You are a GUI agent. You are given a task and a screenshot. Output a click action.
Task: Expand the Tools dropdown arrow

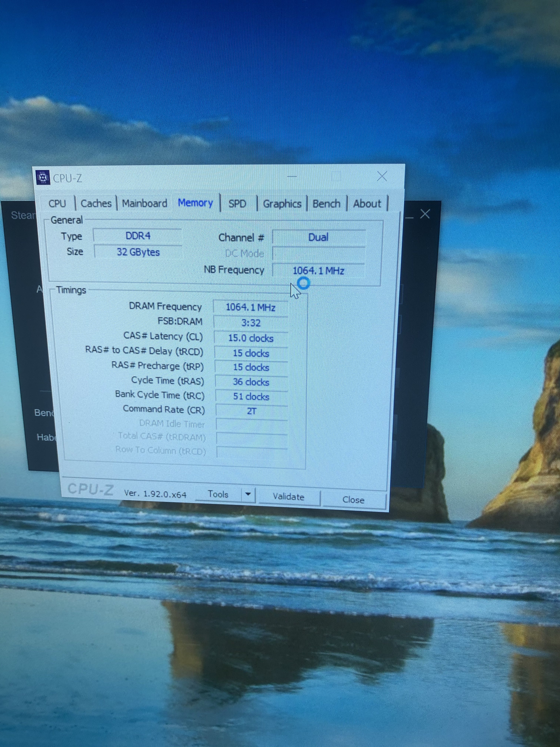tap(248, 494)
